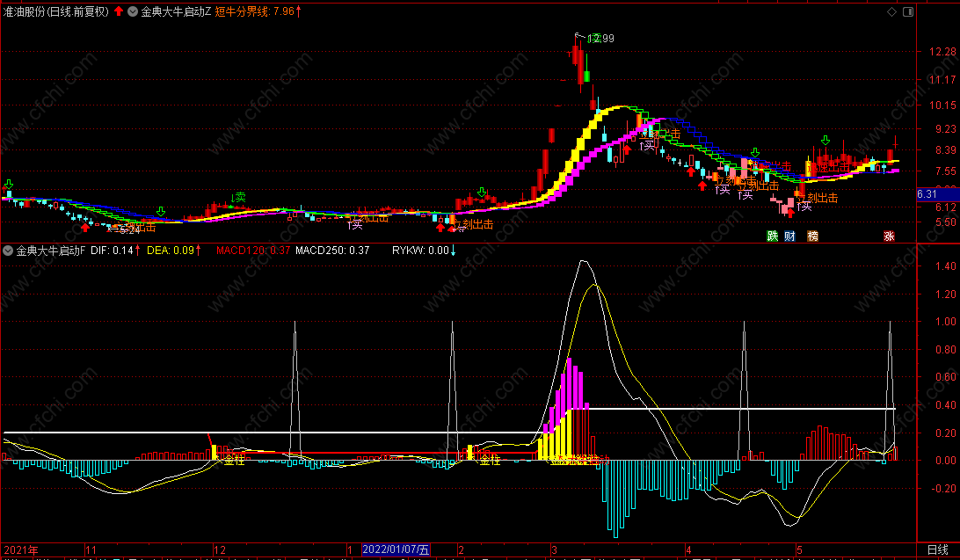Click the 0.60 indicator axis value
Viewport: 960px width, 560px height.
[945, 377]
